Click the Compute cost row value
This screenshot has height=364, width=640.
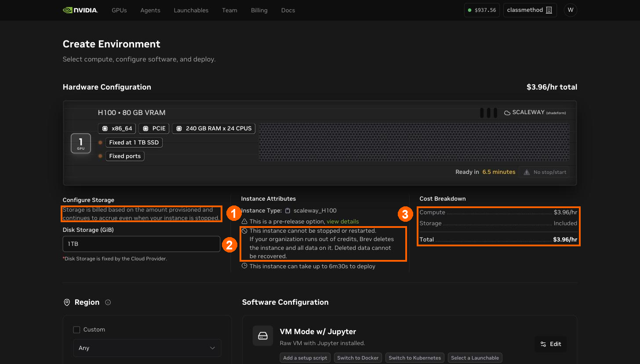click(566, 213)
